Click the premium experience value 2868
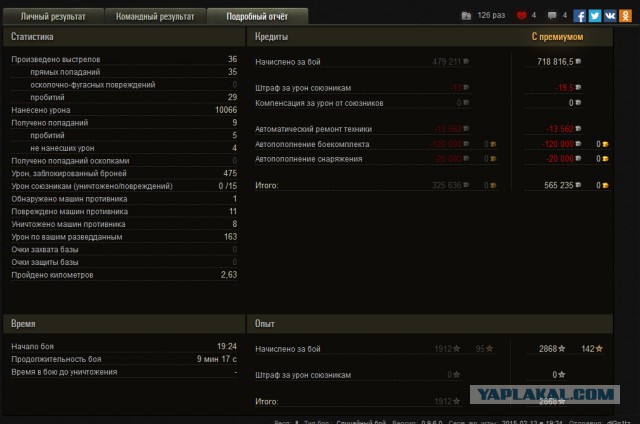This screenshot has width=640, height=424. 548,349
